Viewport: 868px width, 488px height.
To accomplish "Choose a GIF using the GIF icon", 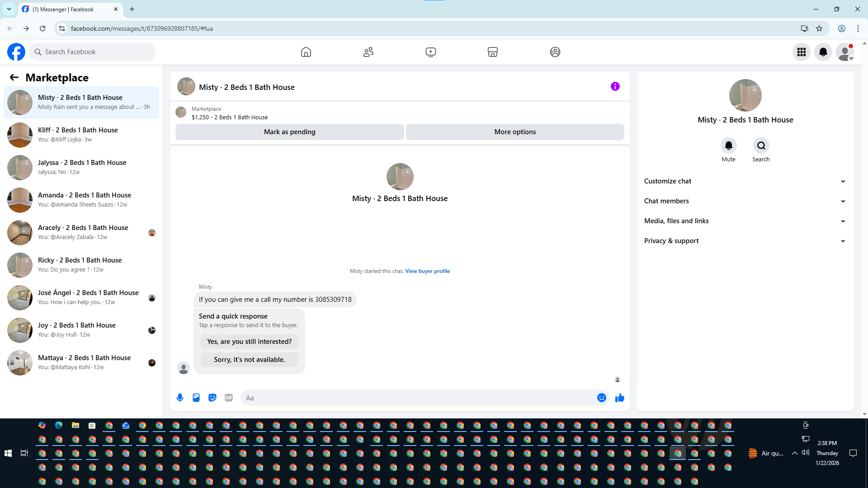I will pos(229,398).
